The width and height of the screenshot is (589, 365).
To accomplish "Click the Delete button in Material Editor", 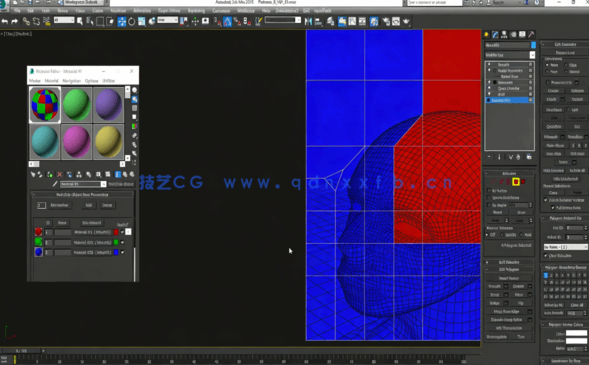I will pos(107,205).
